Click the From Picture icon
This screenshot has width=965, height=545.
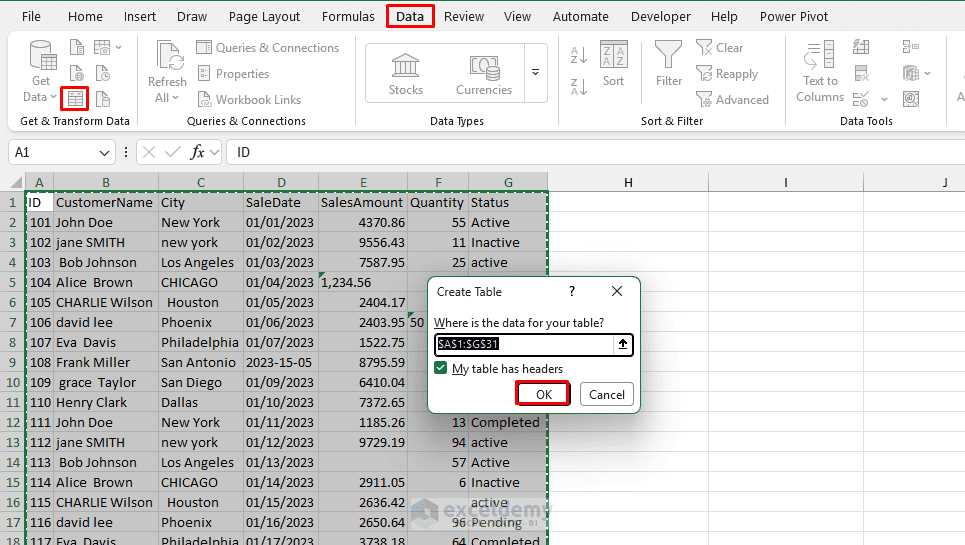pos(102,47)
